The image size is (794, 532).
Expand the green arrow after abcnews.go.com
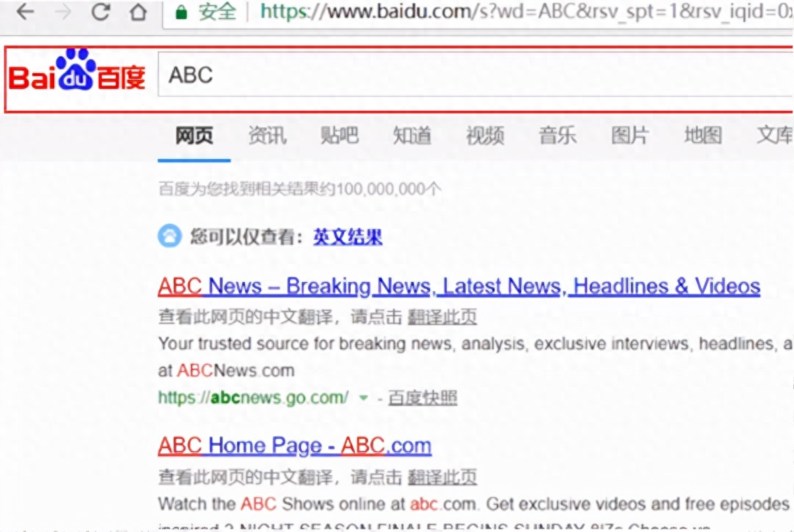coord(363,398)
